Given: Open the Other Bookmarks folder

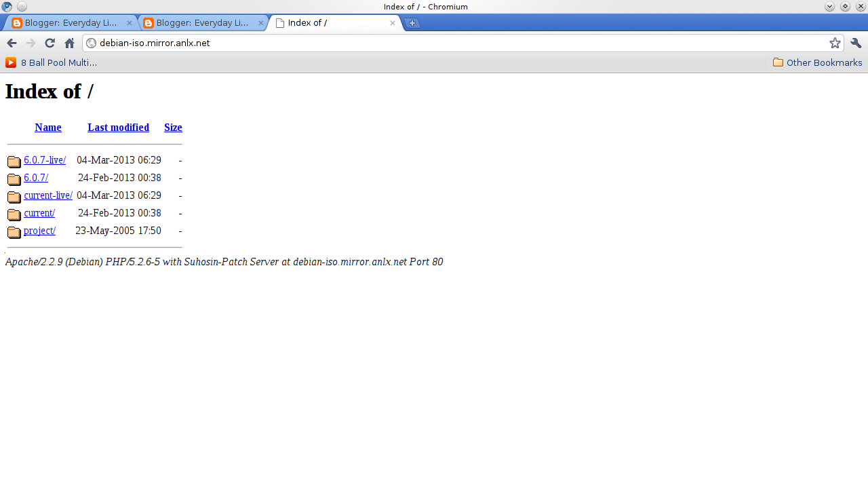Looking at the screenshot, I should pyautogui.click(x=817, y=62).
